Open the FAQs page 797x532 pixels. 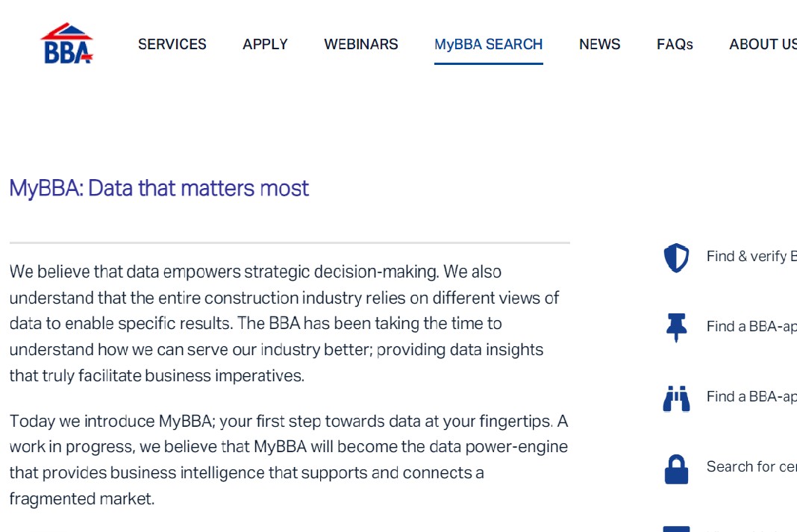[x=675, y=44]
